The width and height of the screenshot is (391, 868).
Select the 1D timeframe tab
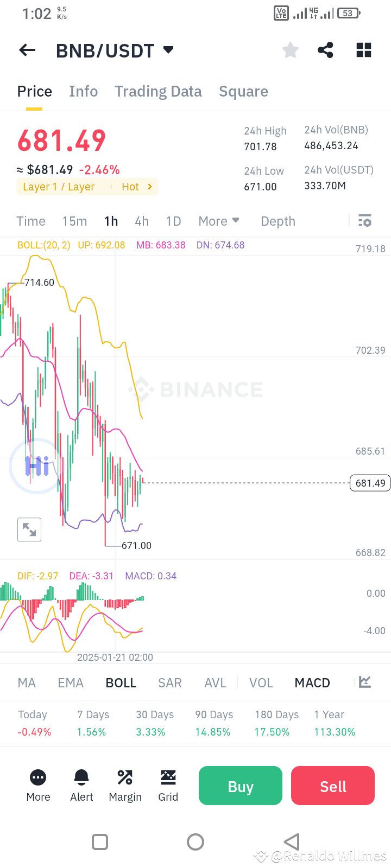(x=173, y=221)
